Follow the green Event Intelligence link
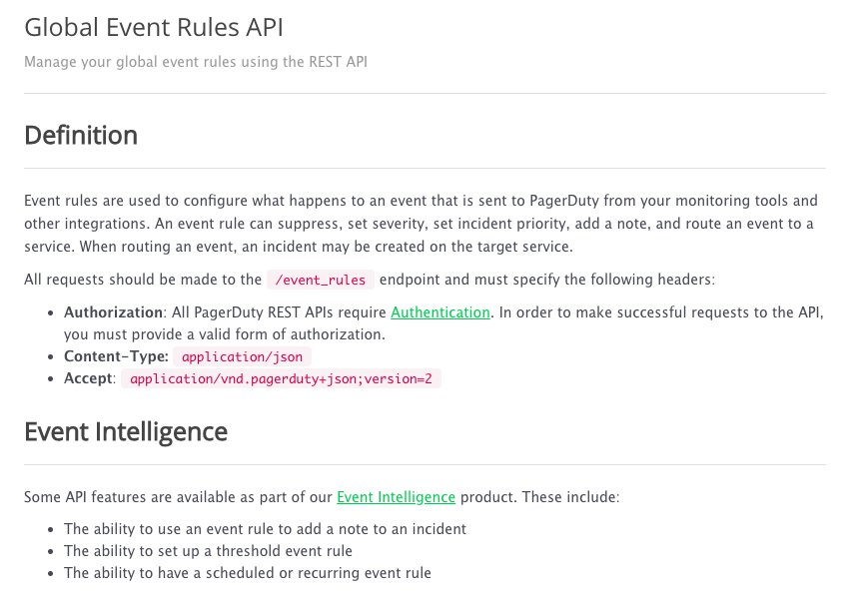The height and width of the screenshot is (597, 868). (x=396, y=497)
